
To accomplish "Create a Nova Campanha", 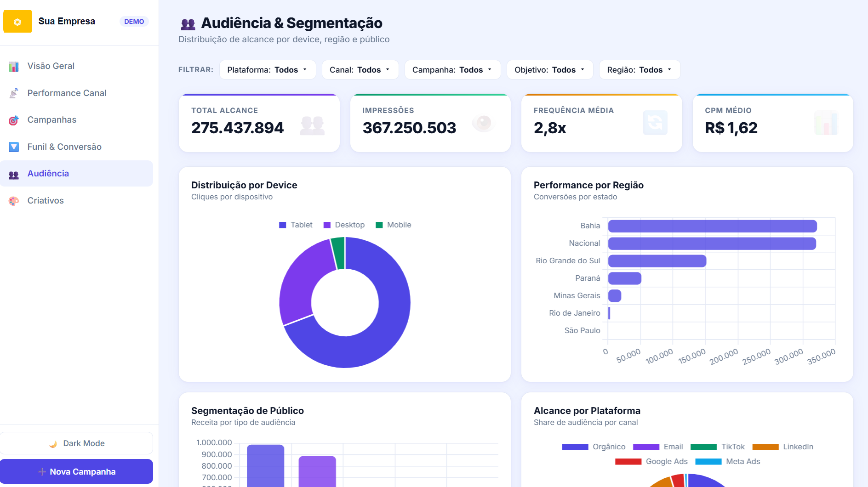I will pos(76,471).
